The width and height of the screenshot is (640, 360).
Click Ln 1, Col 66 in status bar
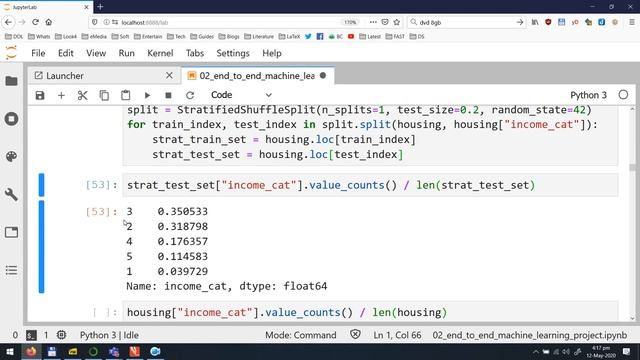pyautogui.click(x=397, y=335)
